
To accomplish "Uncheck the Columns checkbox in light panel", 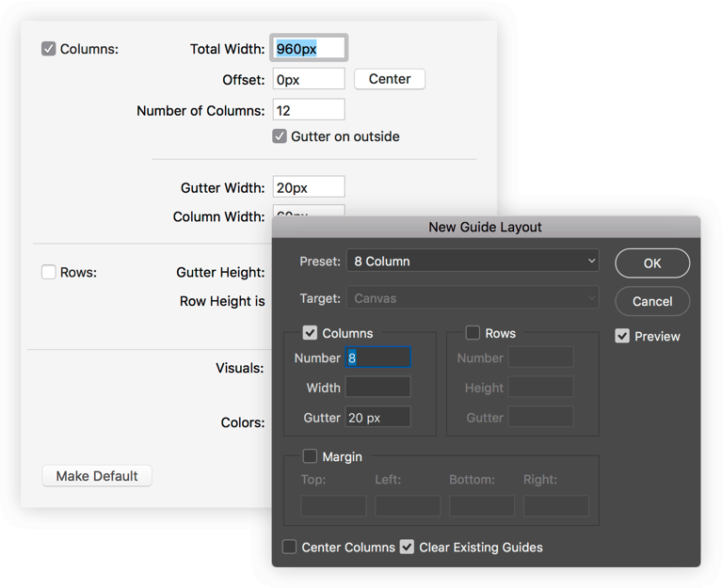I will click(49, 49).
